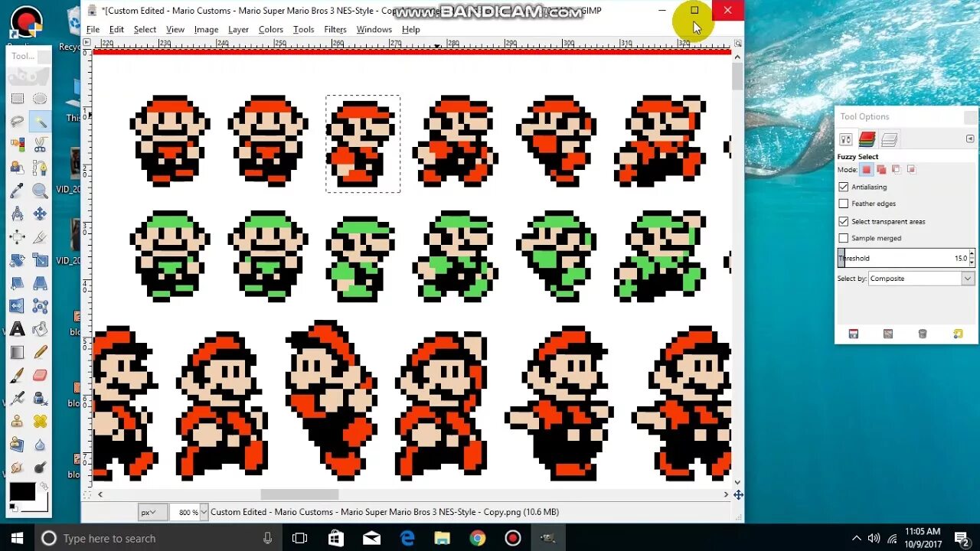Select the Move tool

click(40, 214)
